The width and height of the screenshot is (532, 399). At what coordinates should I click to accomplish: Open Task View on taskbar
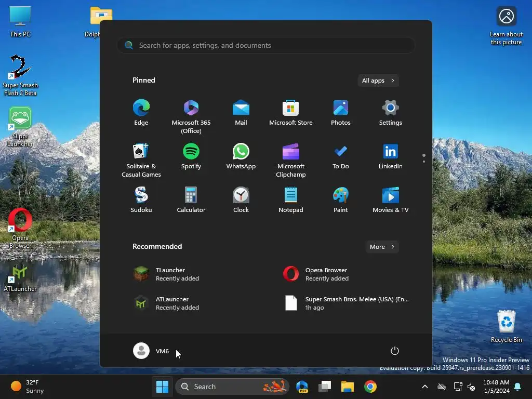coord(325,387)
